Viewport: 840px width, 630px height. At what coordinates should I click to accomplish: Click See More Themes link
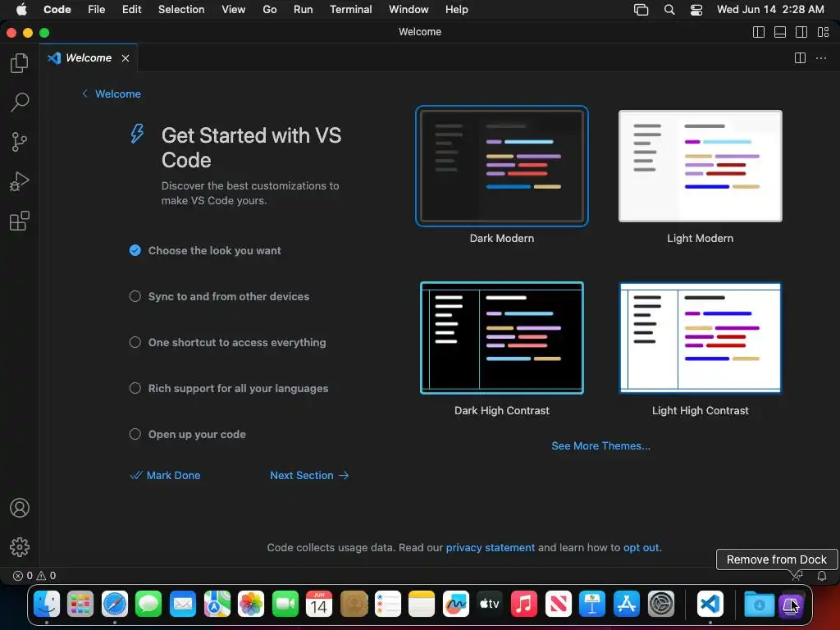point(601,445)
